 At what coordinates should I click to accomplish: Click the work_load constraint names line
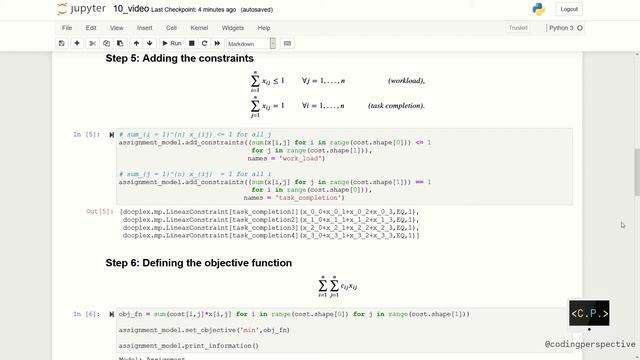286,158
